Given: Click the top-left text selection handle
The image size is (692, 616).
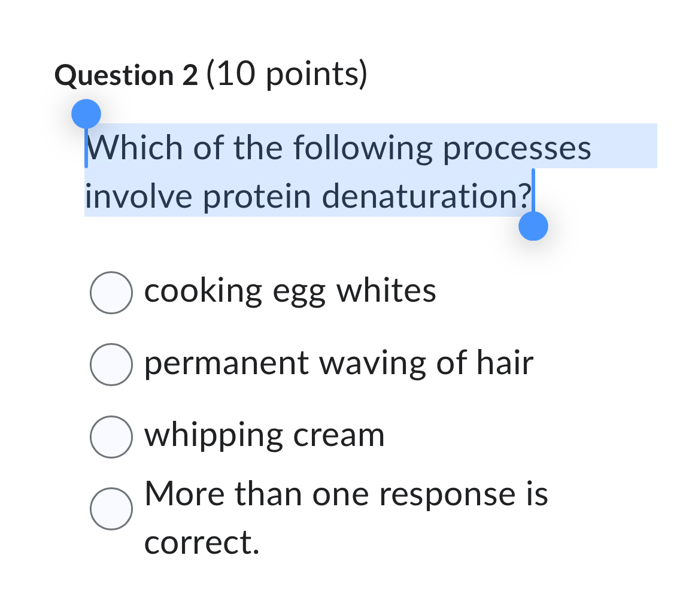Looking at the screenshot, I should click(x=86, y=111).
